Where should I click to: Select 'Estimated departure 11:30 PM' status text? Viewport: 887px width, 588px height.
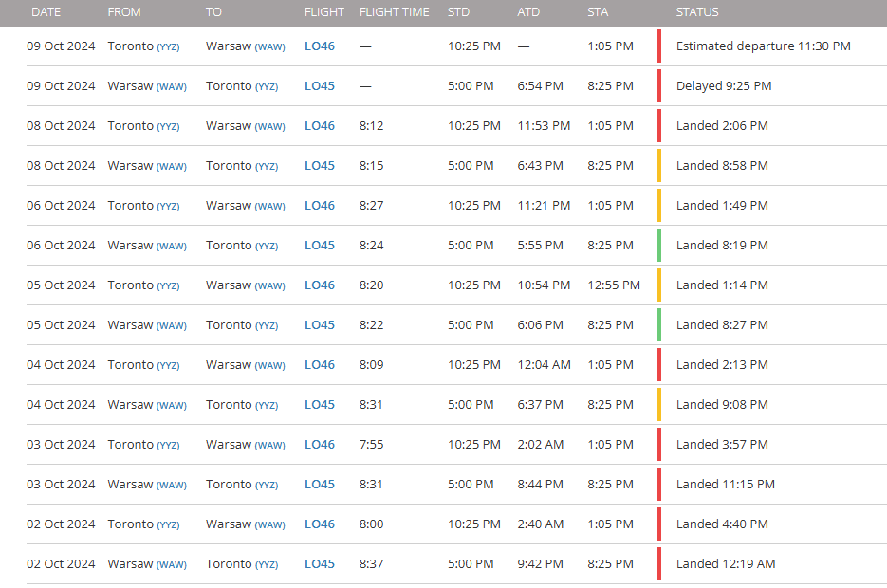764,46
